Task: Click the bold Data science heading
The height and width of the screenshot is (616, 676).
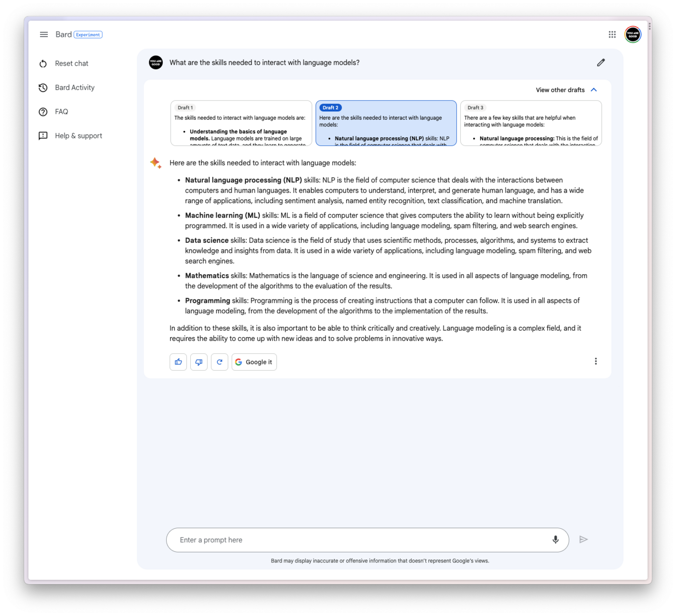Action: 207,240
